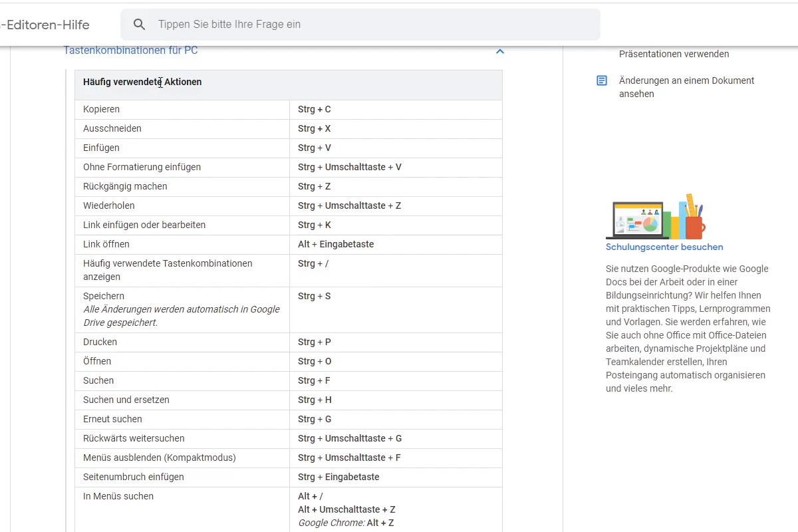Select the 'Seitenumbruch einfügen' row label

[134, 477]
